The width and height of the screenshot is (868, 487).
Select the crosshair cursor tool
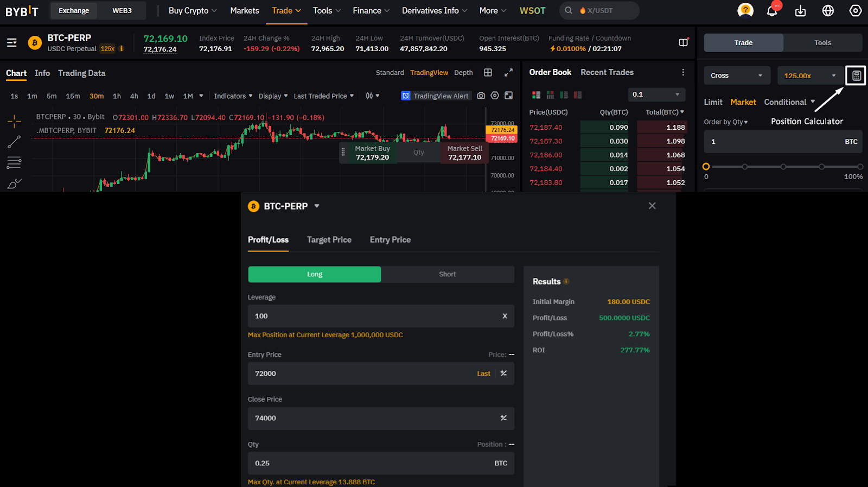tap(15, 121)
